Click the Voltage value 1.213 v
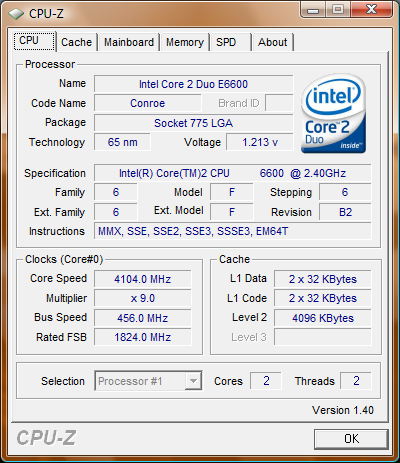Viewport: 400px width, 463px height. point(260,142)
